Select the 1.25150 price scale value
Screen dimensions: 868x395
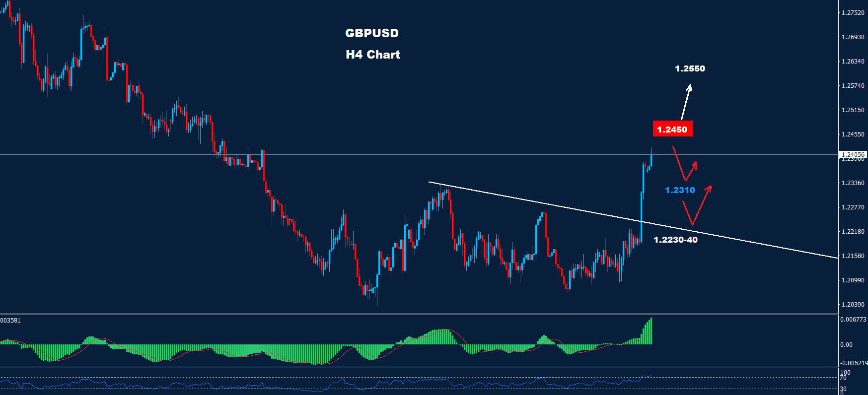coord(853,110)
